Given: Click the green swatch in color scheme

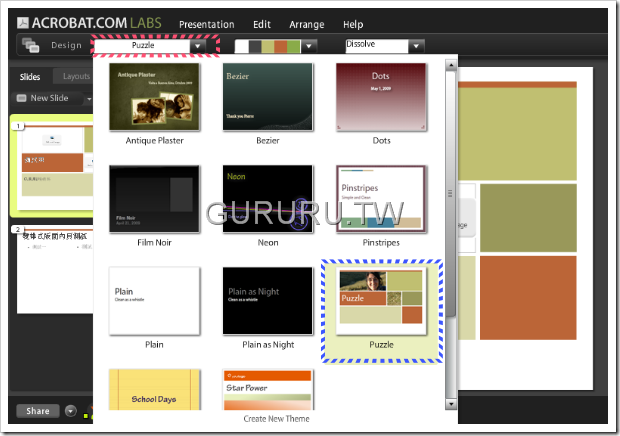Looking at the screenshot, I should point(294,46).
